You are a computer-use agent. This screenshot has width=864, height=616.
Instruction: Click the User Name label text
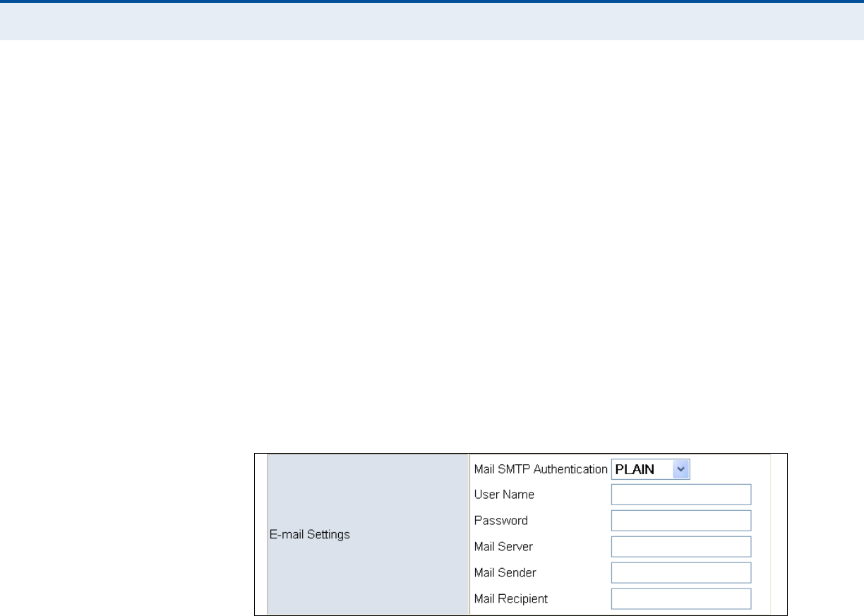click(x=504, y=495)
